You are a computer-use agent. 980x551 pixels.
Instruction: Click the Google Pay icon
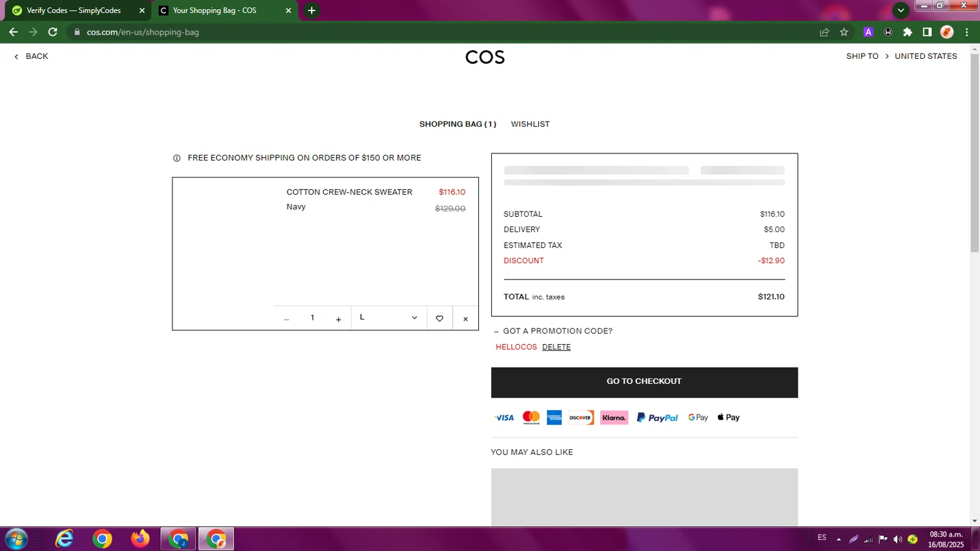[698, 418]
